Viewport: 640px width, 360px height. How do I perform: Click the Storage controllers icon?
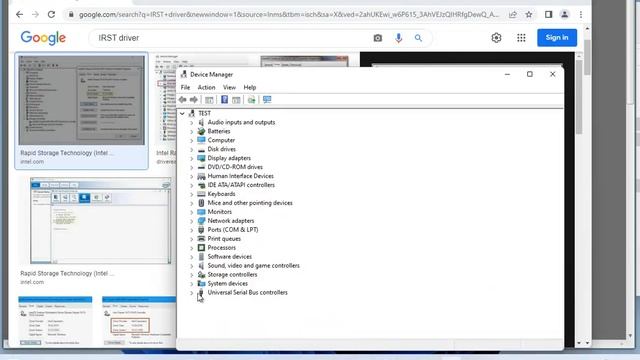pyautogui.click(x=201, y=275)
